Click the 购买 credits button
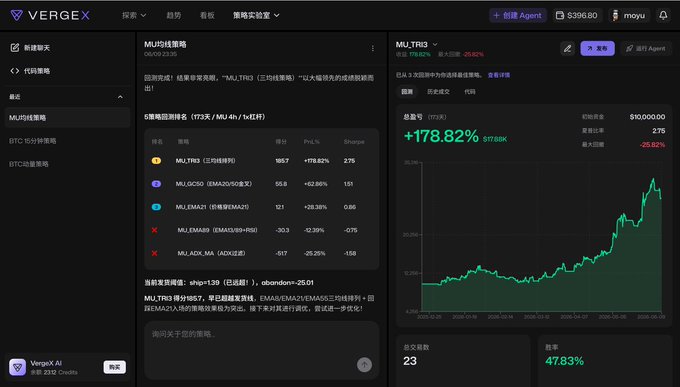Viewport: 680px width, 387px height. coord(114,367)
